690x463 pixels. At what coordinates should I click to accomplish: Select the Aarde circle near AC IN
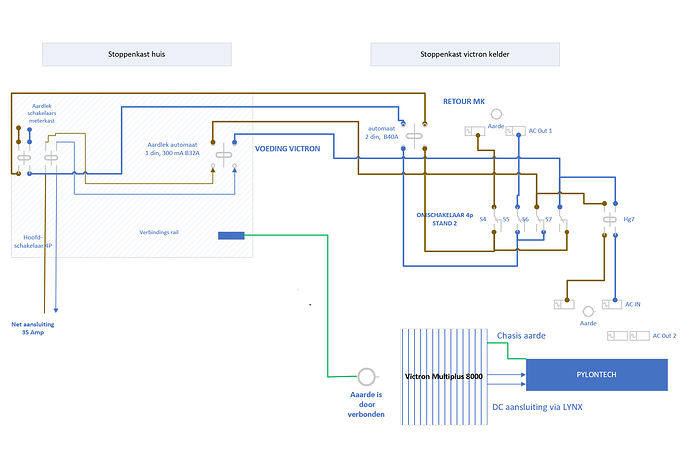tap(588, 312)
